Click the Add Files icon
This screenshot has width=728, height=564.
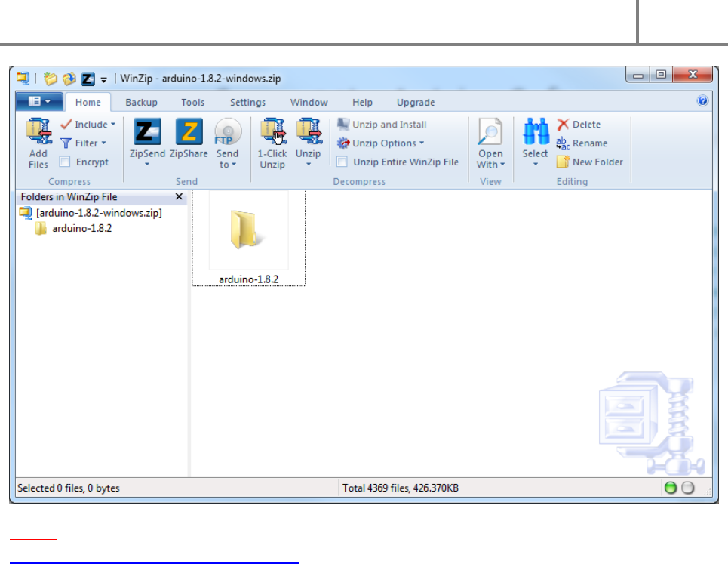click(x=38, y=132)
